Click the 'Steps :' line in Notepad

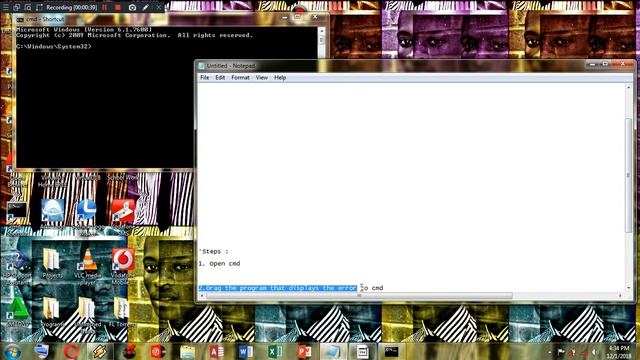point(214,251)
